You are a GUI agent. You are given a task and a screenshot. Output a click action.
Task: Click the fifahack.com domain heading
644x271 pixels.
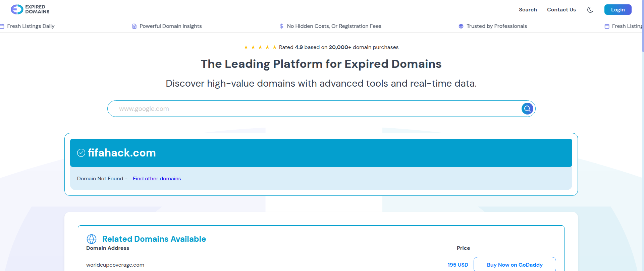(x=122, y=153)
